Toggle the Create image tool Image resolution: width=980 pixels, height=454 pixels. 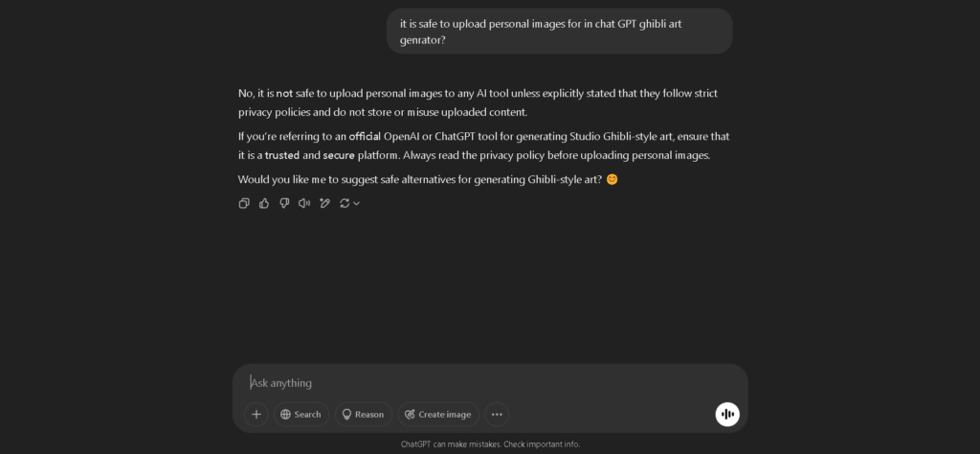click(438, 414)
